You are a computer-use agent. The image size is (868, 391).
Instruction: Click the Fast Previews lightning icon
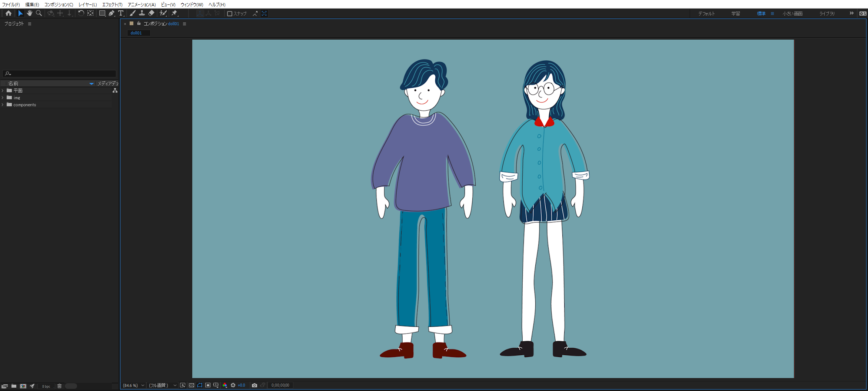click(183, 385)
